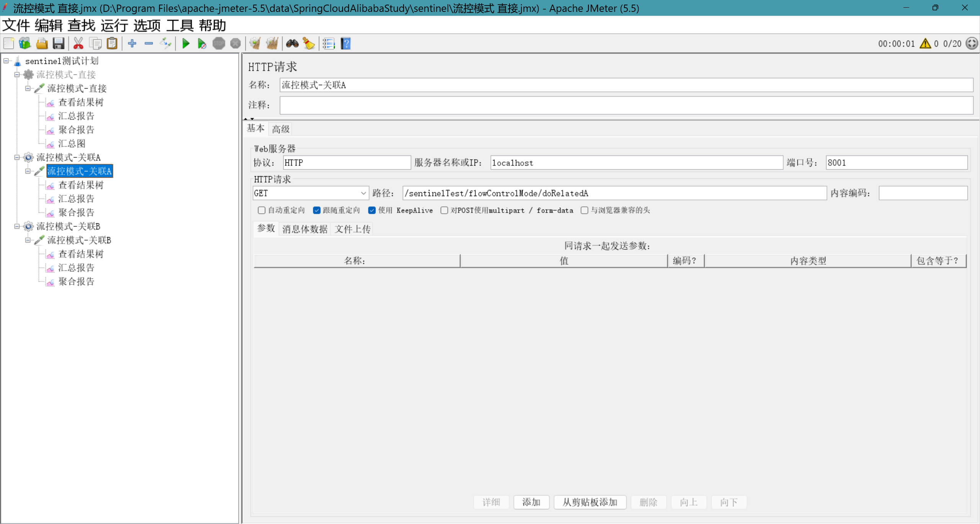The height and width of the screenshot is (524, 980).
Task: Click Start no pauses icon
Action: pyautogui.click(x=202, y=44)
